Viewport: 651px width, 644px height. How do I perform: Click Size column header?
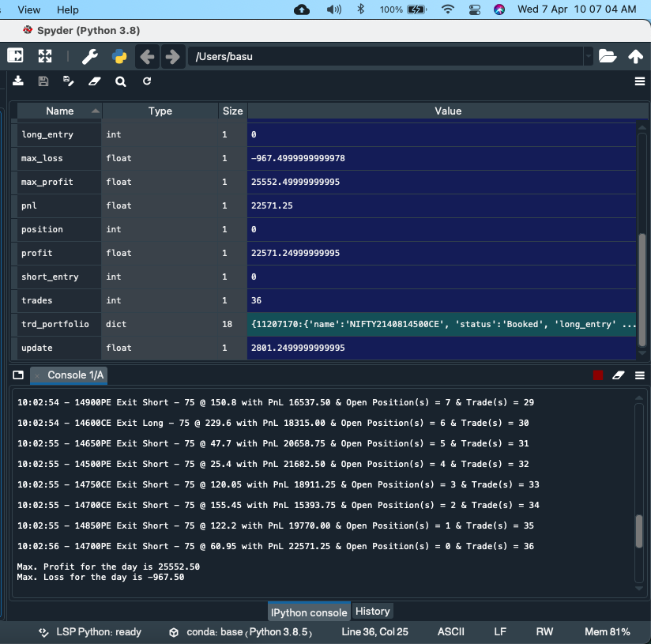pyautogui.click(x=232, y=111)
